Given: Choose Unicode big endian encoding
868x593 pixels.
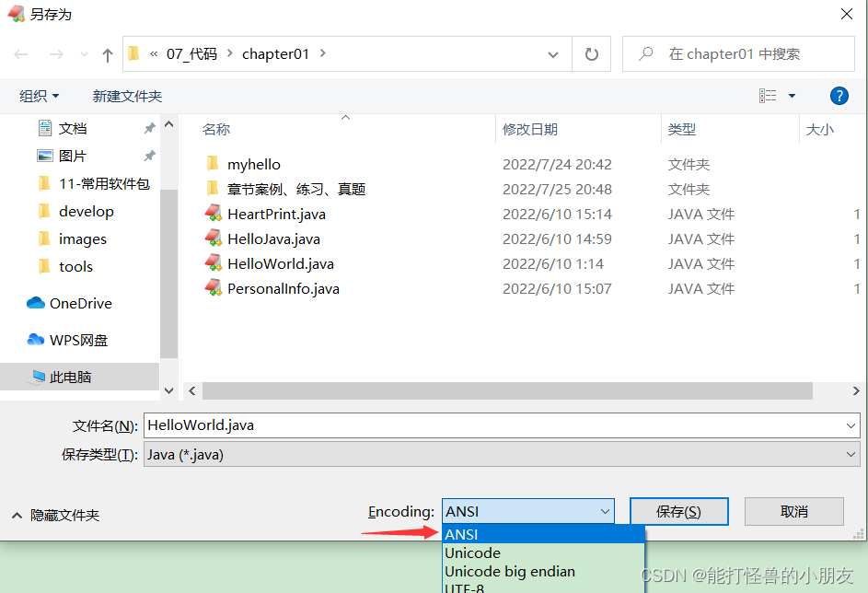Looking at the screenshot, I should tap(544, 572).
